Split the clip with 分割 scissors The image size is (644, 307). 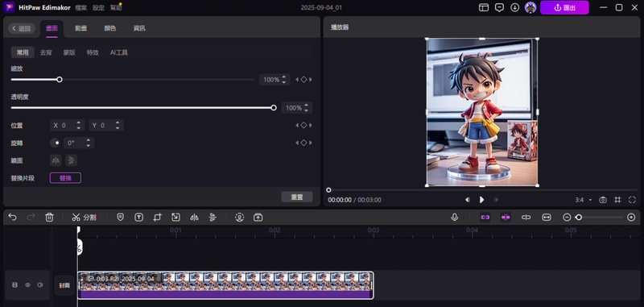click(x=84, y=218)
